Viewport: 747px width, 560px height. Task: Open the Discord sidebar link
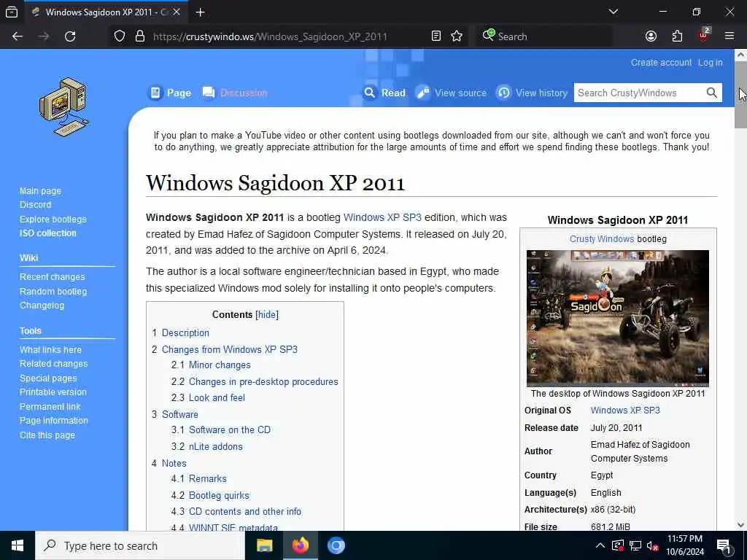(x=35, y=205)
